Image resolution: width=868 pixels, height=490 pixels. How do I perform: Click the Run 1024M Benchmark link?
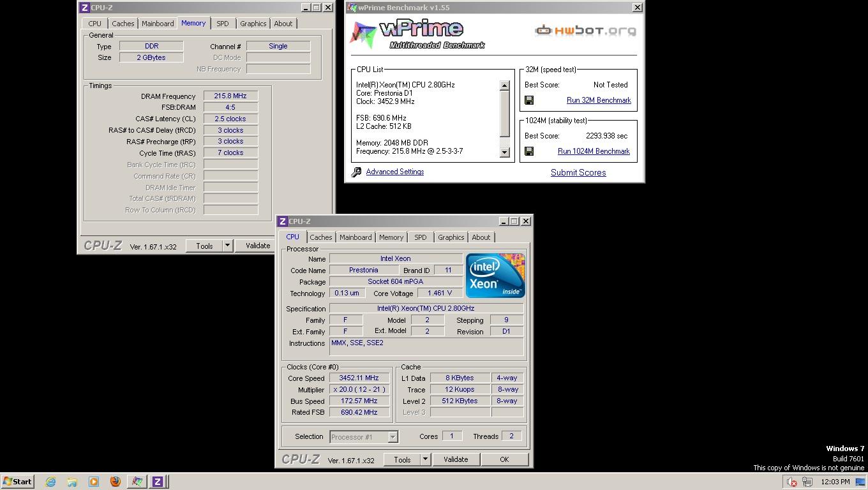(594, 151)
